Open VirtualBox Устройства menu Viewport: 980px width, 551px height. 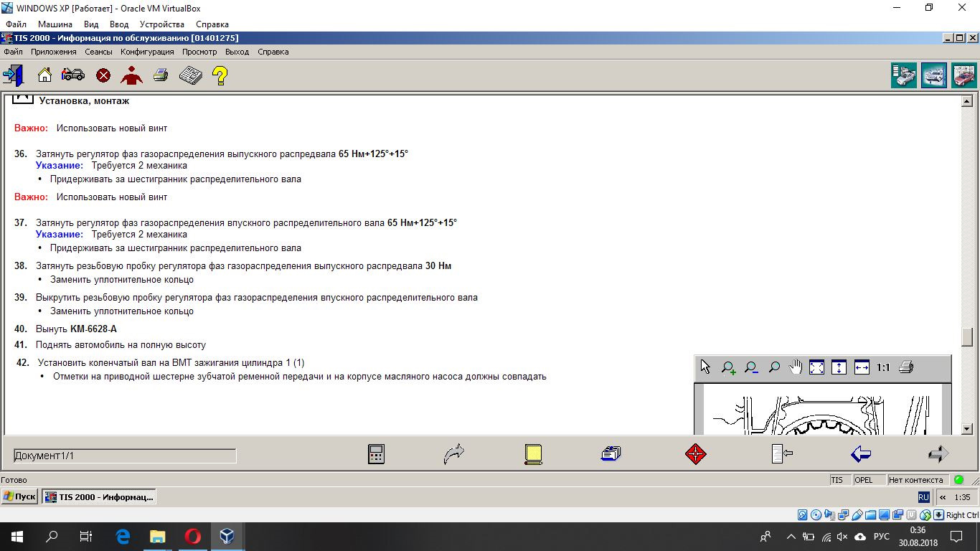click(x=162, y=24)
